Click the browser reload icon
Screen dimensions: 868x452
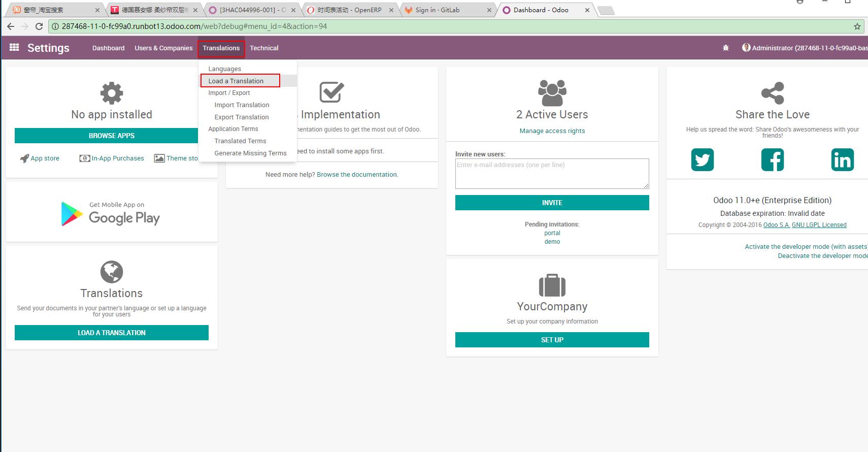[39, 26]
